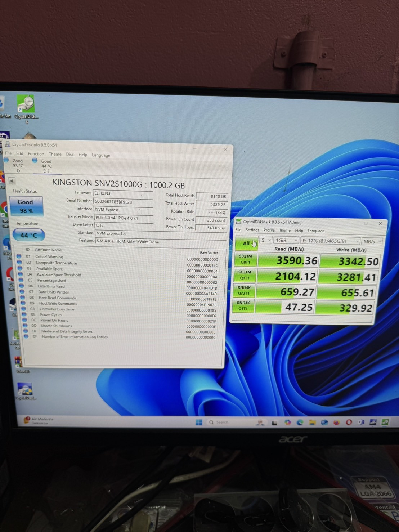
Task: Open the Windows Start menu
Action: click(199, 422)
